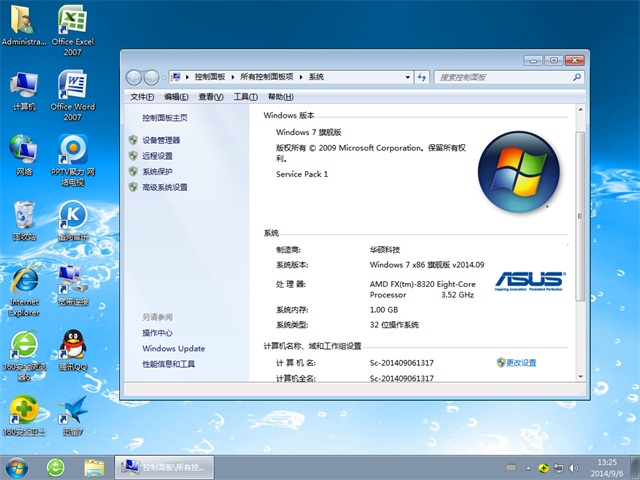This screenshot has width=640, height=480.
Task: Open the Recycle Bin desktop icon
Action: (x=24, y=215)
